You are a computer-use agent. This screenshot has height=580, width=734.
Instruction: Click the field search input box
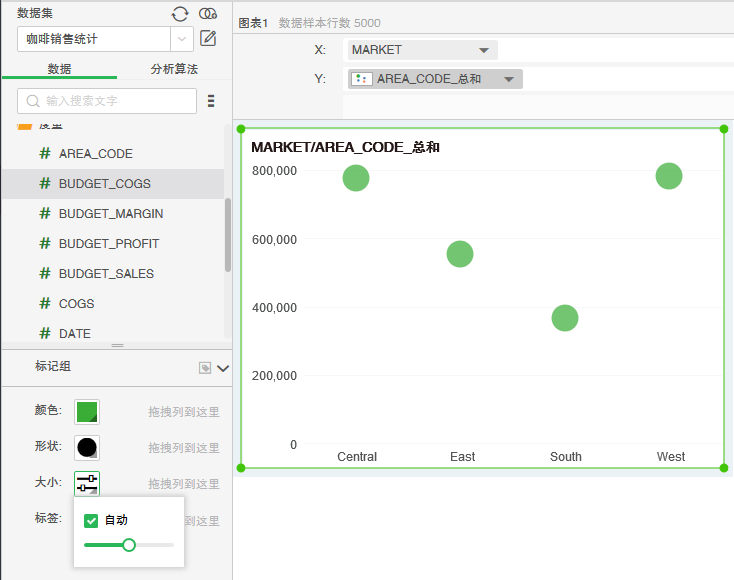pyautogui.click(x=107, y=101)
